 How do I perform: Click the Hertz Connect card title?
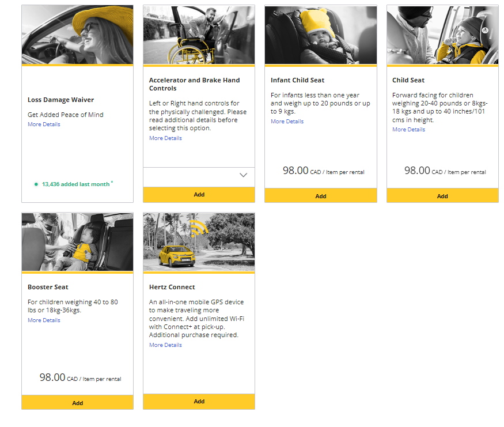172,287
